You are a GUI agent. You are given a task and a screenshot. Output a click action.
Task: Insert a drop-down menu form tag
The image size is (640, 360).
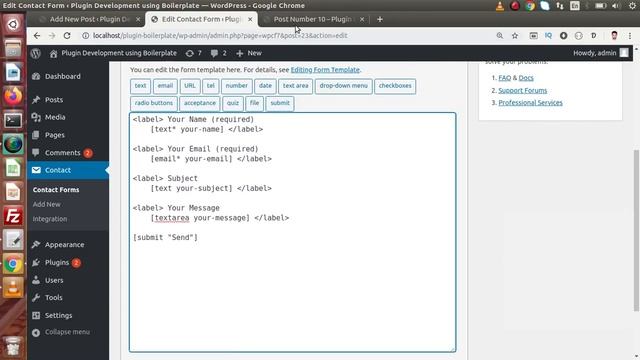click(344, 86)
